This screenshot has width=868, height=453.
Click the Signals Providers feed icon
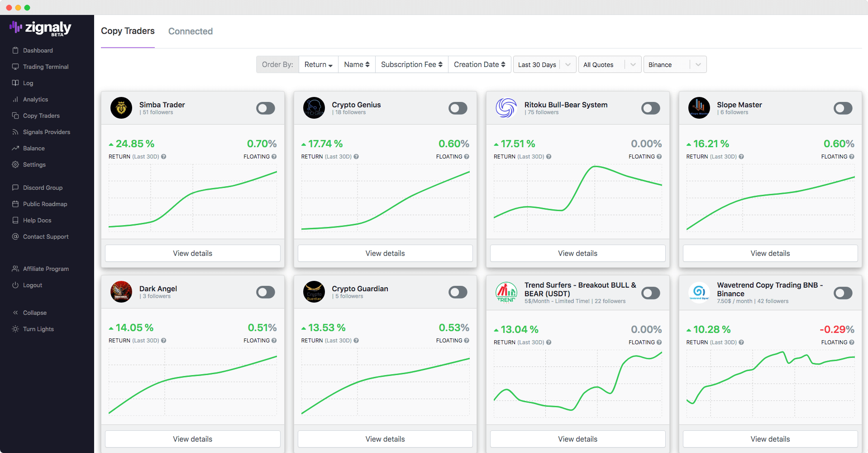click(15, 132)
